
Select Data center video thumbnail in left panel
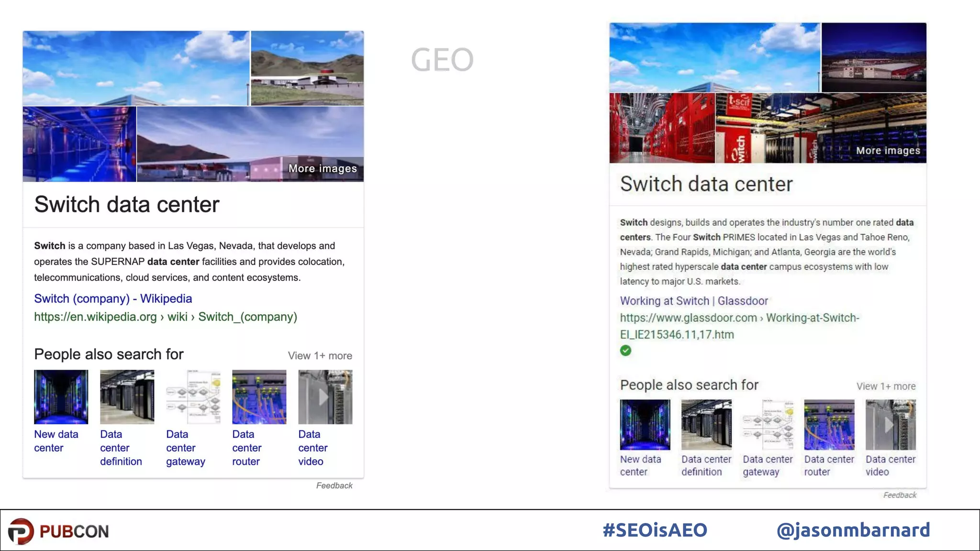325,397
